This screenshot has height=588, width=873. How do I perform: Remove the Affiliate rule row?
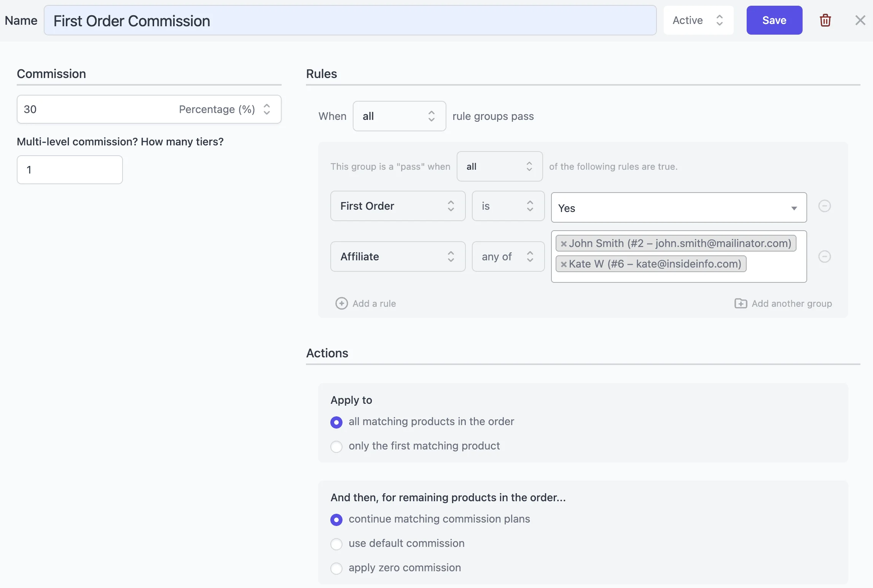coord(824,257)
